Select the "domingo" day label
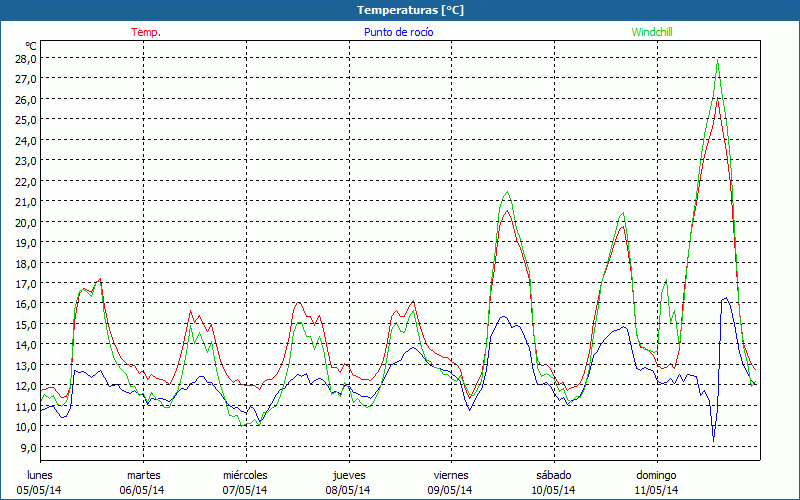The height and width of the screenshot is (500, 800). tap(656, 475)
